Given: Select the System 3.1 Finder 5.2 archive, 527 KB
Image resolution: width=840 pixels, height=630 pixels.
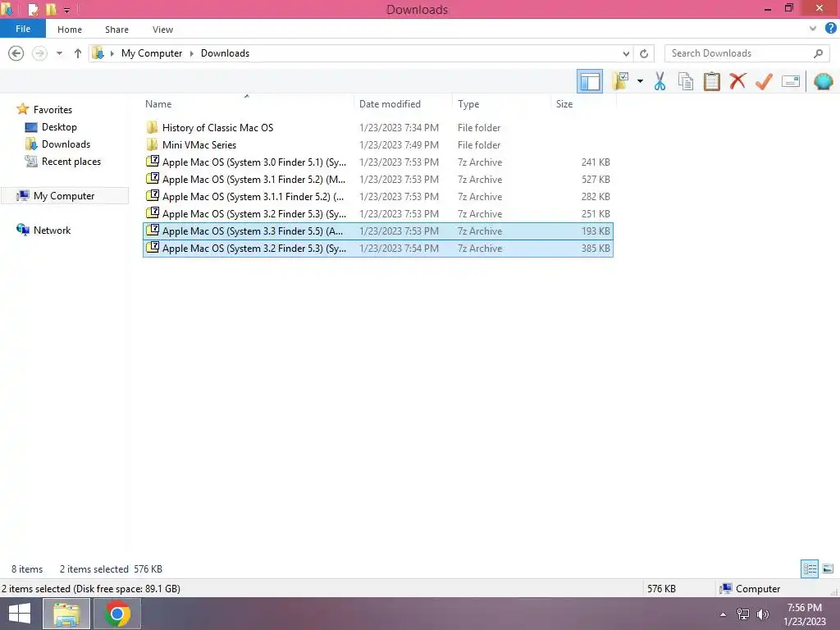Looking at the screenshot, I should point(378,179).
